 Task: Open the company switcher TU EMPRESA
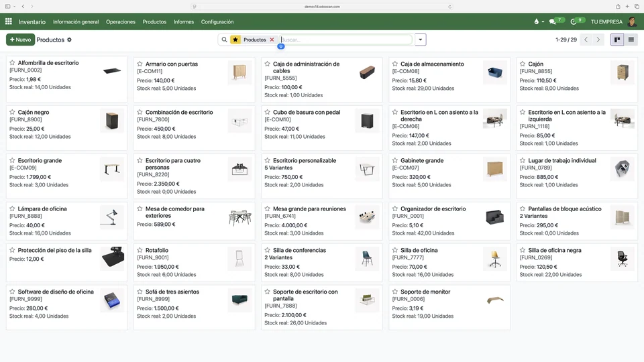[606, 21]
